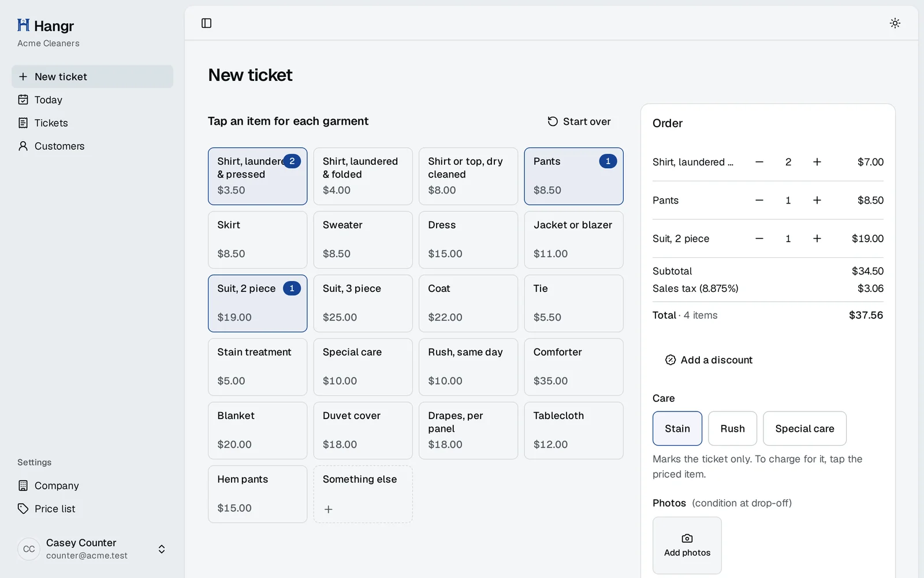Go to Today in sidebar
The height and width of the screenshot is (578, 924).
pos(92,99)
